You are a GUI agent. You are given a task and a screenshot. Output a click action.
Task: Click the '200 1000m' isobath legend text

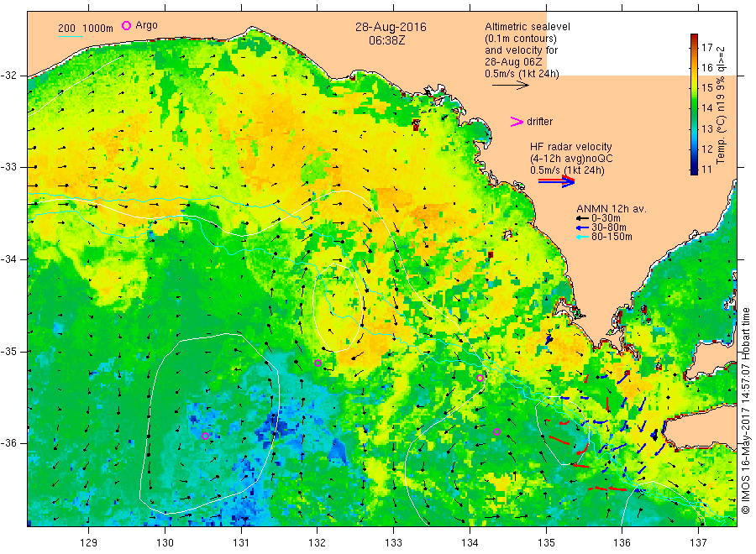point(86,29)
